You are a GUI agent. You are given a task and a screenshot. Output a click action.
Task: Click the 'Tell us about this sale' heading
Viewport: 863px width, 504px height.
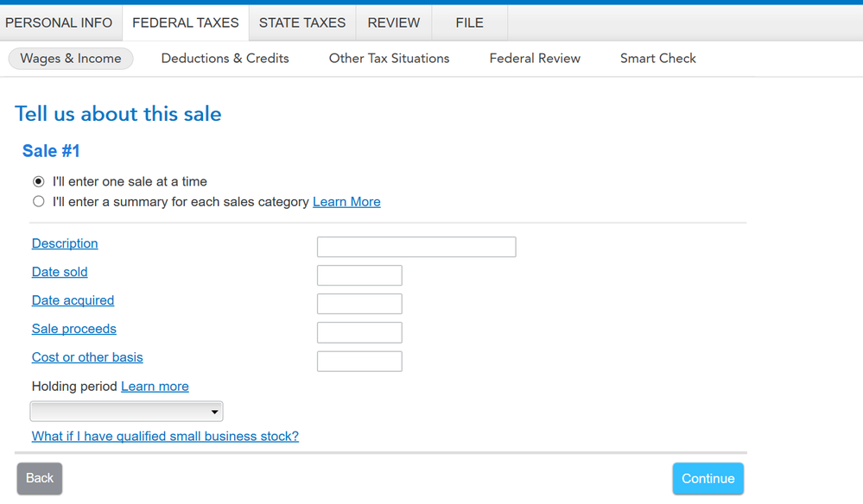pyautogui.click(x=117, y=114)
